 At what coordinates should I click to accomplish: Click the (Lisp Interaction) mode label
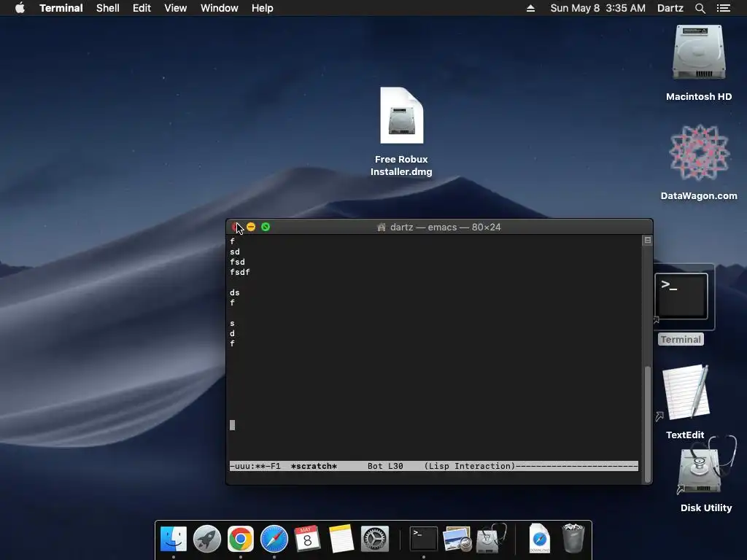tap(470, 466)
